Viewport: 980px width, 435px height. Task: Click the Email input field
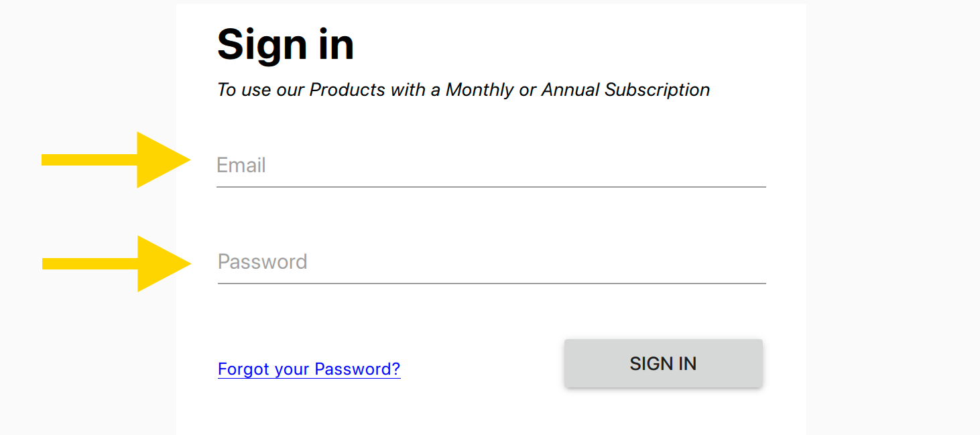coord(491,166)
